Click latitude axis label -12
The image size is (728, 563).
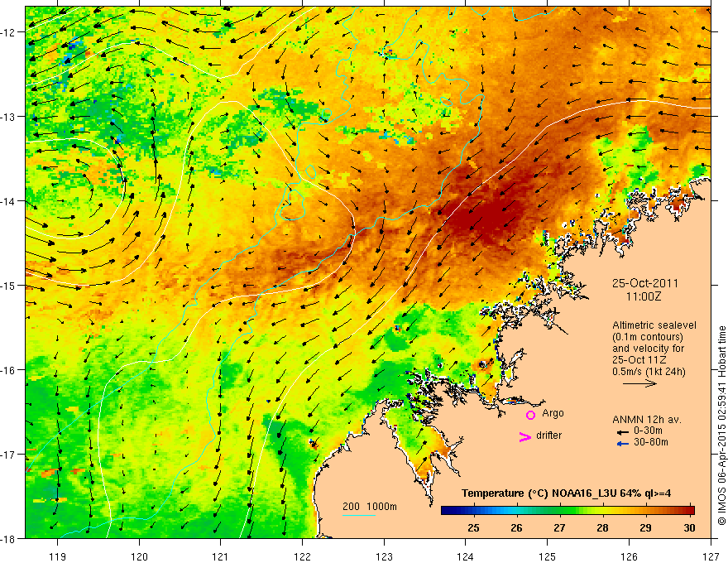(8, 32)
